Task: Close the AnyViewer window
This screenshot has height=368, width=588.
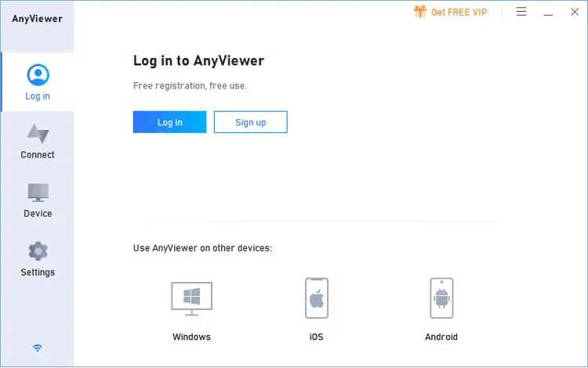Action: tap(575, 12)
